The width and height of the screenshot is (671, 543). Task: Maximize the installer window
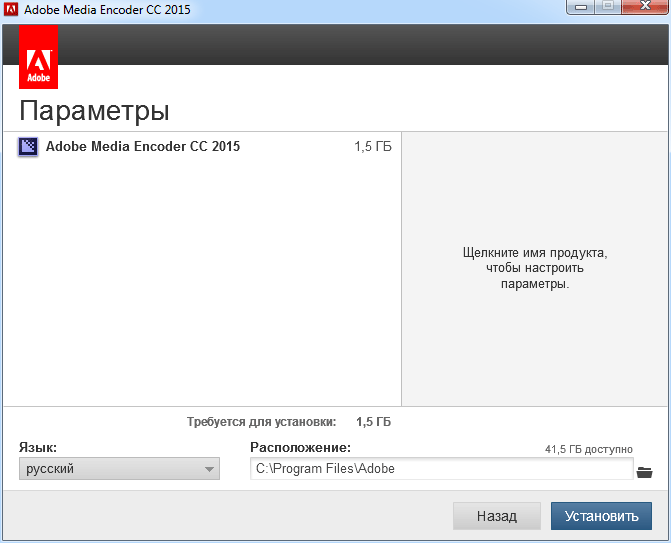click(x=608, y=7)
